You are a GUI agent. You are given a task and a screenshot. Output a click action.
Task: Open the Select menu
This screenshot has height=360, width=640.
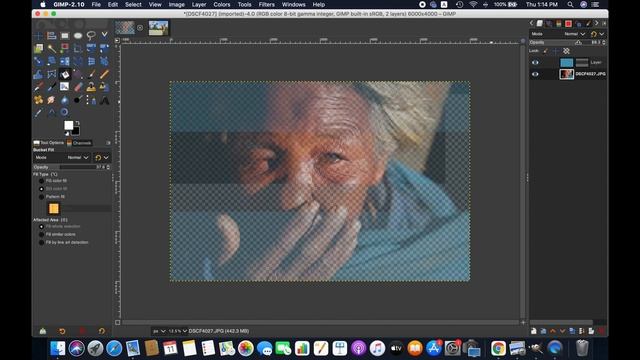[133, 4]
